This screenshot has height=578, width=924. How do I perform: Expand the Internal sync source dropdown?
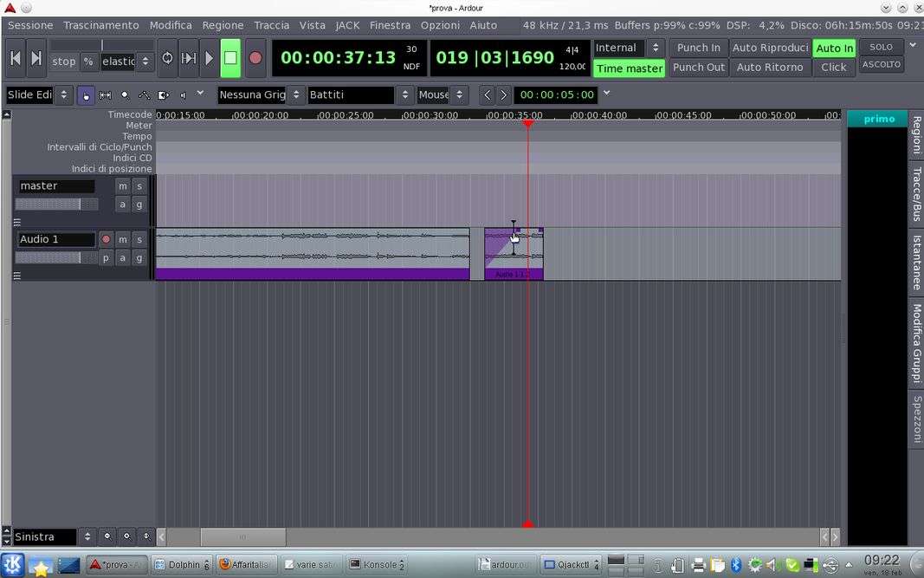click(629, 48)
